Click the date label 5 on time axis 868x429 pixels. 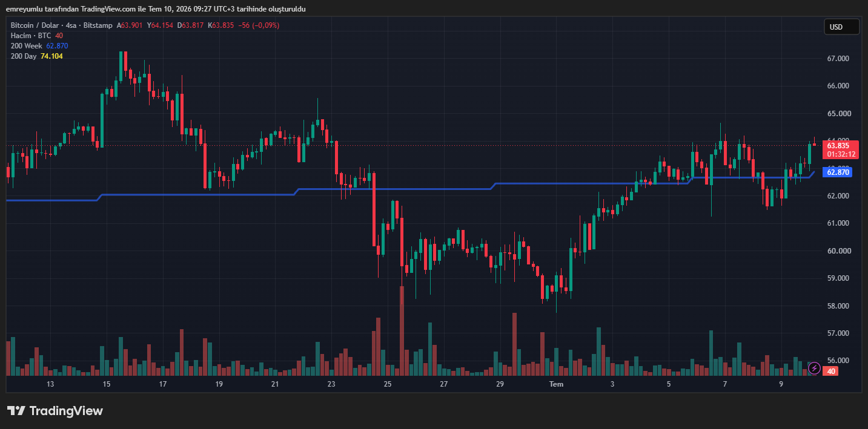(x=669, y=384)
